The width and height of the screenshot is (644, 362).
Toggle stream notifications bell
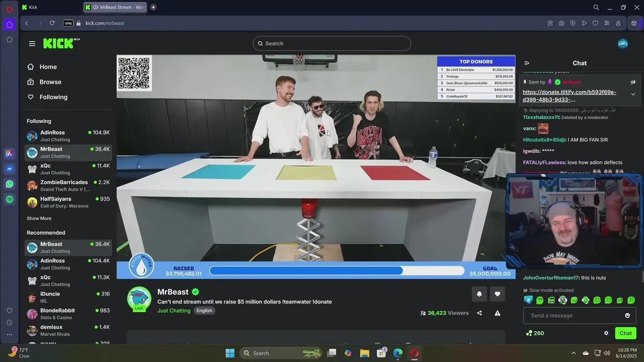click(x=479, y=294)
